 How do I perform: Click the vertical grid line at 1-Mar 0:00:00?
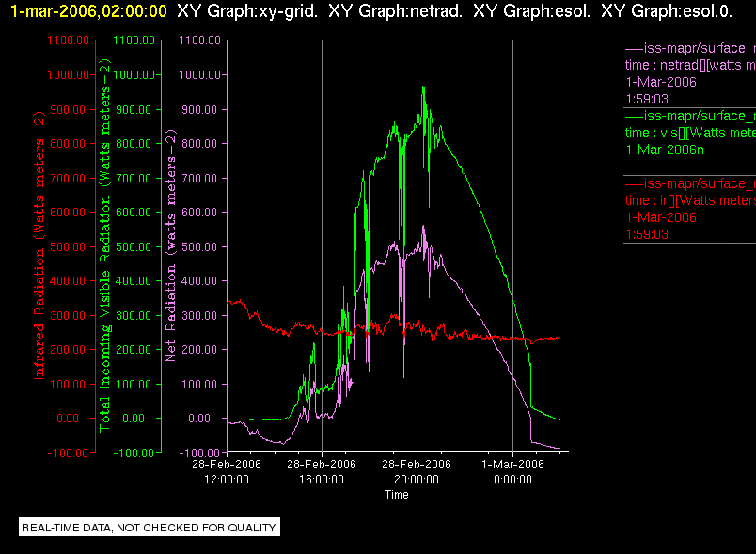pos(513,245)
